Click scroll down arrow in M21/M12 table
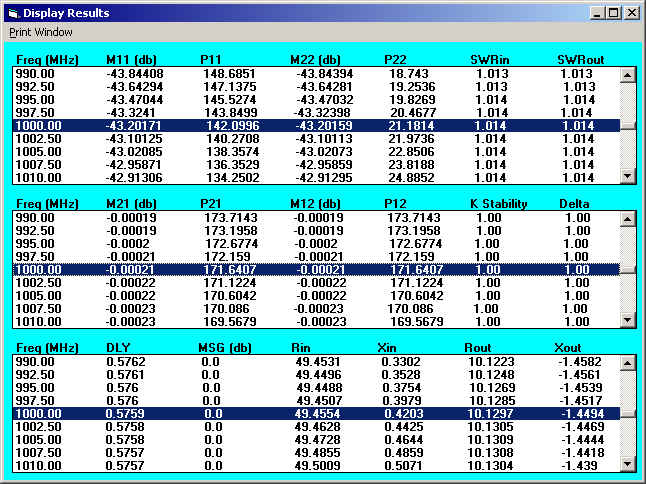 point(627,319)
